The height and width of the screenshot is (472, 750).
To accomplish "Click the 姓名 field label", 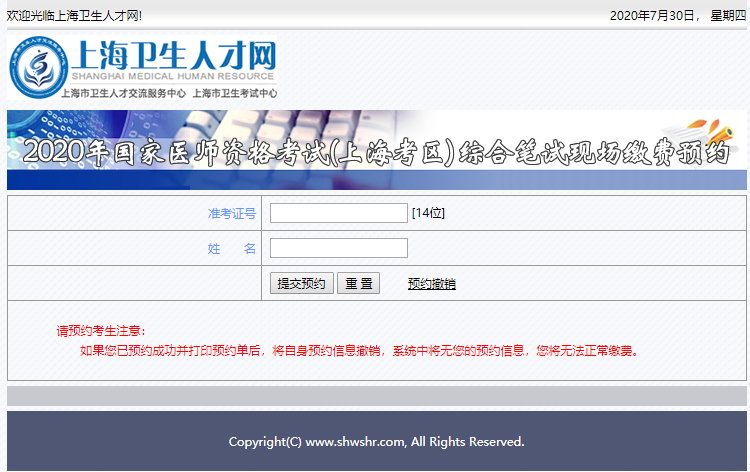I will click(x=231, y=249).
